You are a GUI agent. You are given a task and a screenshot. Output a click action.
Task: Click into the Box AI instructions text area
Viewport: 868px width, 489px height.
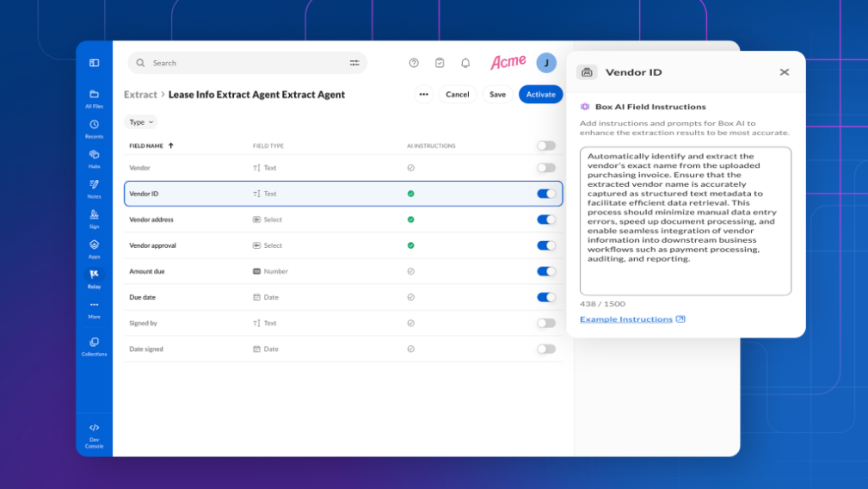click(x=685, y=220)
